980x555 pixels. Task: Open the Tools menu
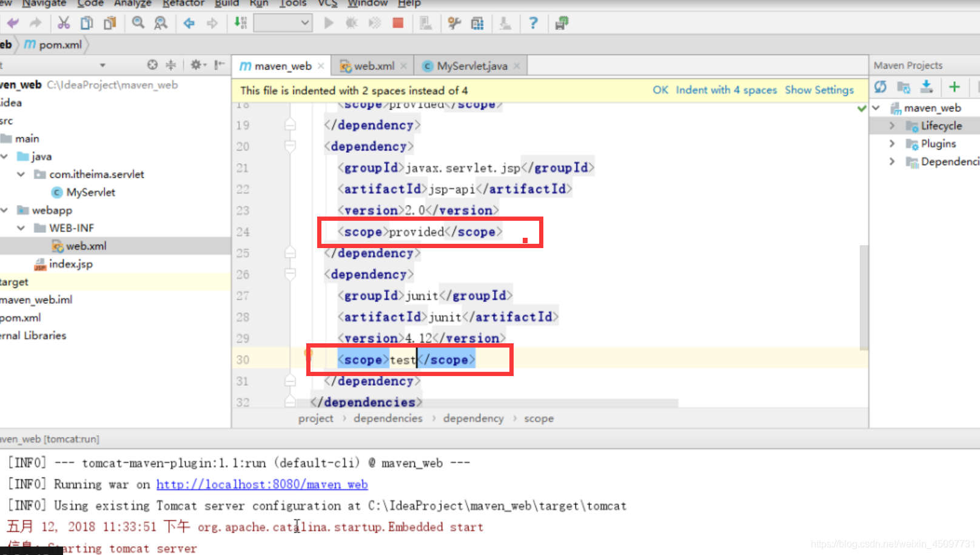(293, 4)
